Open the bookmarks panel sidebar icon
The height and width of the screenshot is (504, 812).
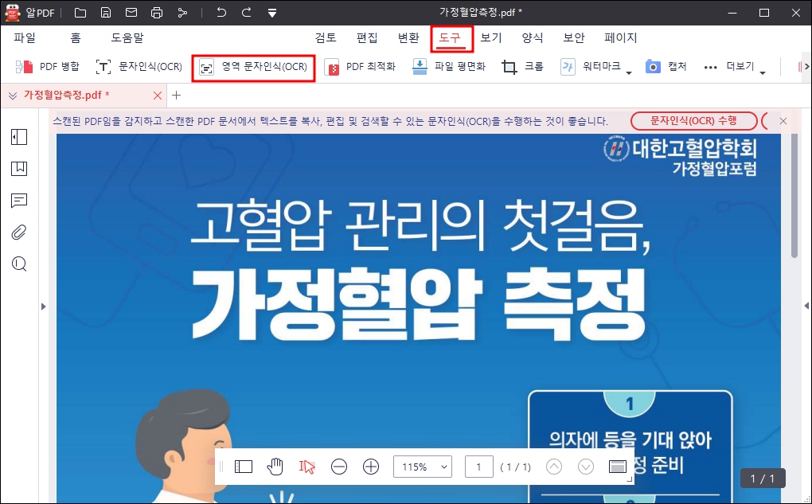click(x=19, y=168)
